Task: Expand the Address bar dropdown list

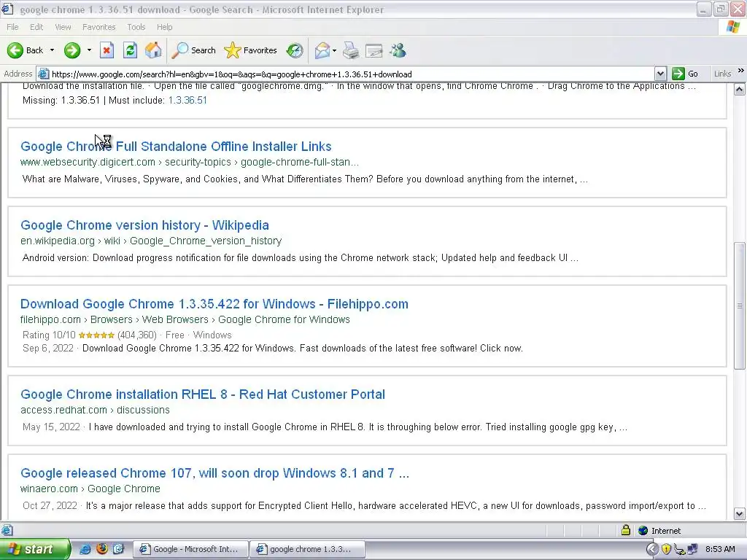Action: pos(659,74)
